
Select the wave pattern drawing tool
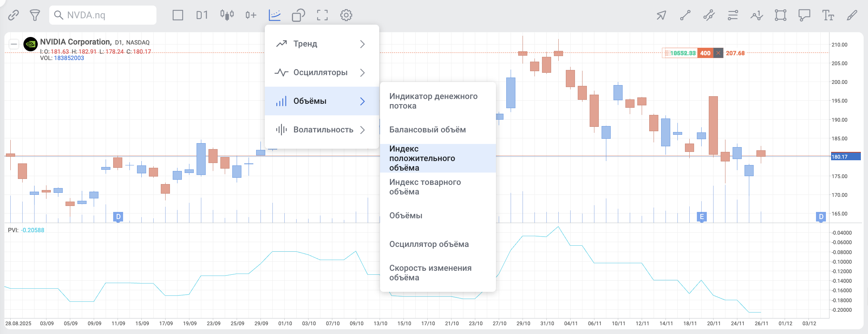pos(756,15)
